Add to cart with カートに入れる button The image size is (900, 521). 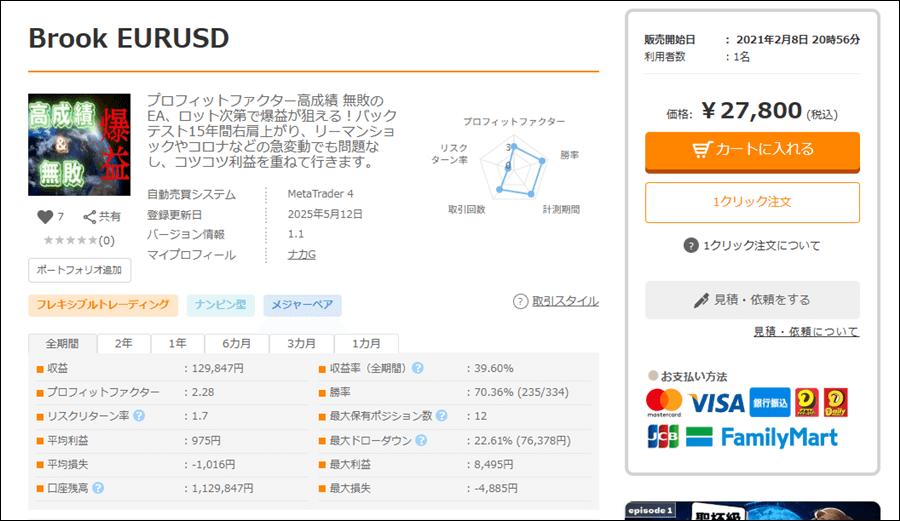coord(752,150)
